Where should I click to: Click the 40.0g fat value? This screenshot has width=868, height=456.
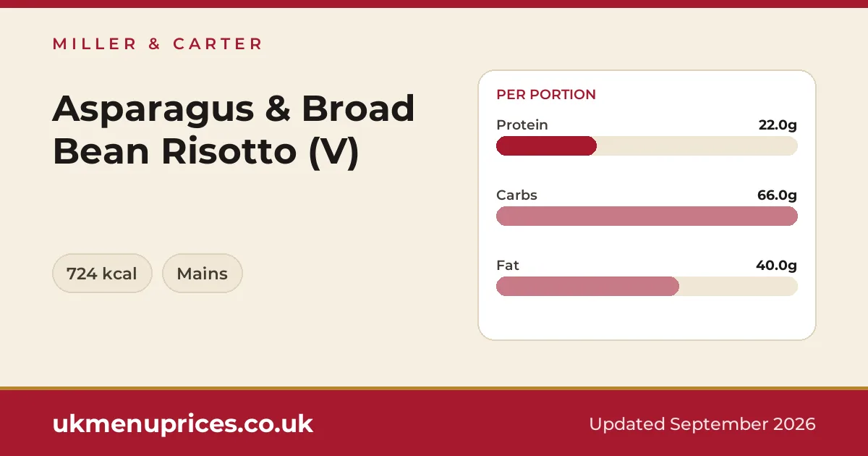click(x=777, y=266)
